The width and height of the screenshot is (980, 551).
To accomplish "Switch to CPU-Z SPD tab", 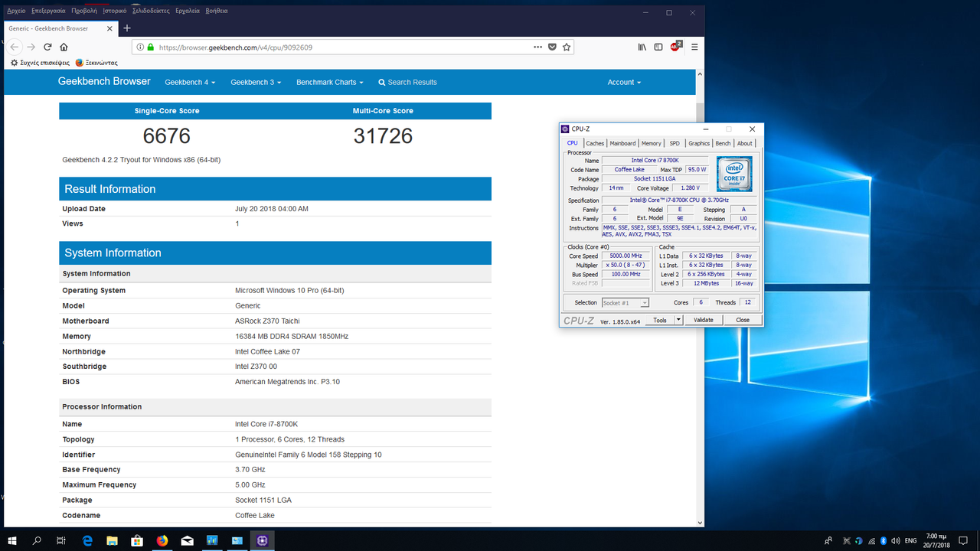I will 675,143.
